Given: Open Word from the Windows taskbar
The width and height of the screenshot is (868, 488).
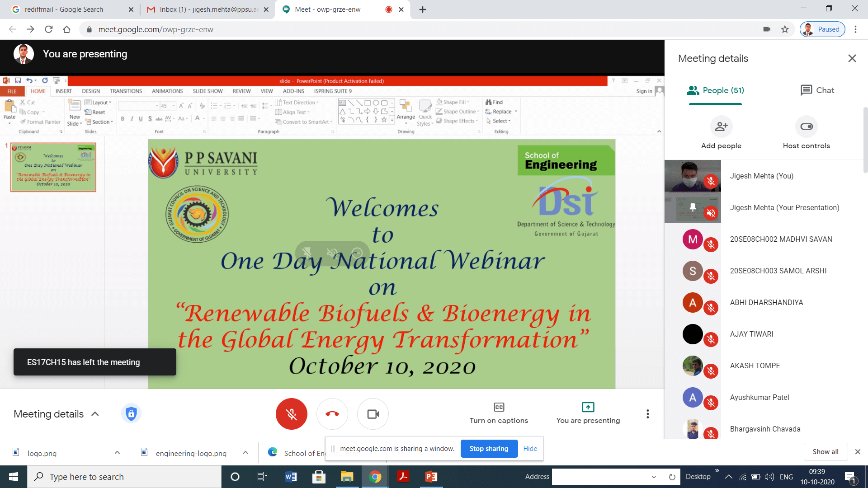Looking at the screenshot, I should [291, 477].
